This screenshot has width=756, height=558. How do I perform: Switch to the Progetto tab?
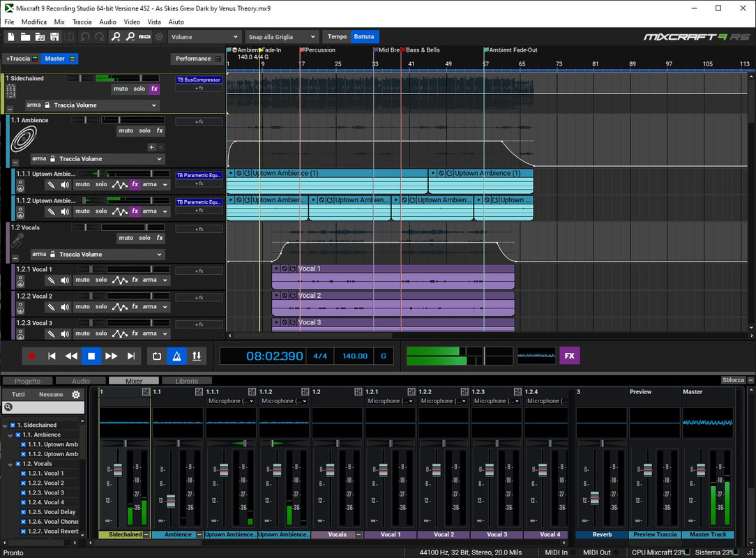point(27,381)
